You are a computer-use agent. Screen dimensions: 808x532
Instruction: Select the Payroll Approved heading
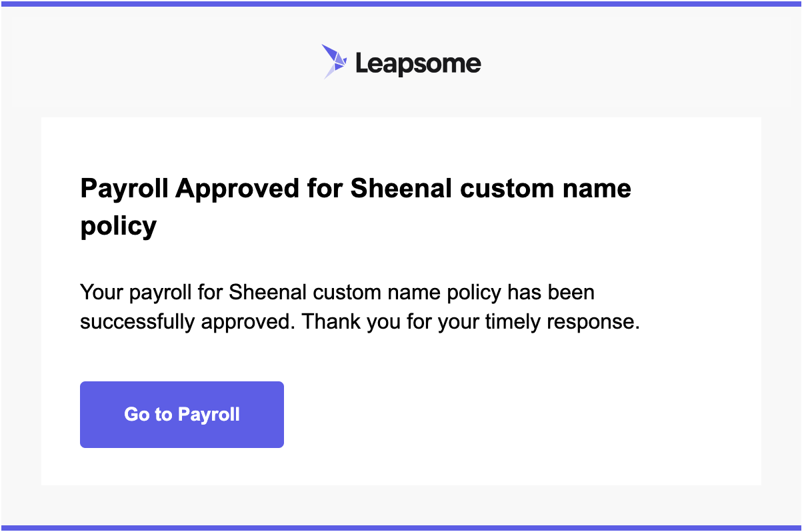tap(355, 207)
